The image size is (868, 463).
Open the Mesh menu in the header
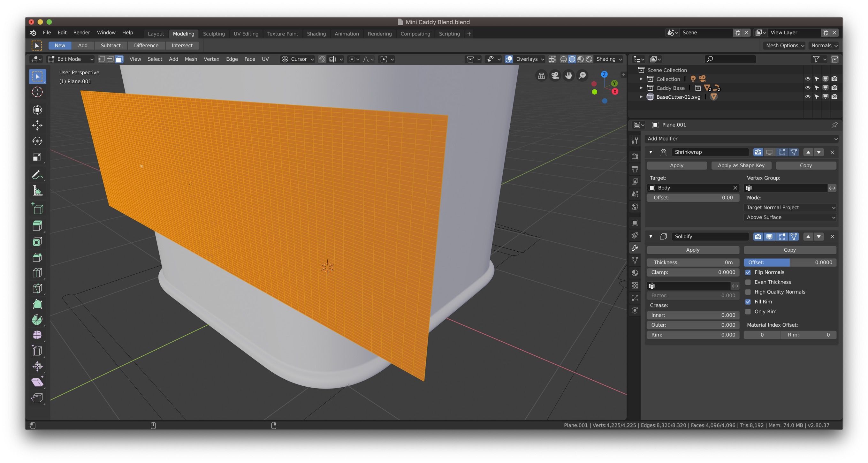pyautogui.click(x=191, y=59)
